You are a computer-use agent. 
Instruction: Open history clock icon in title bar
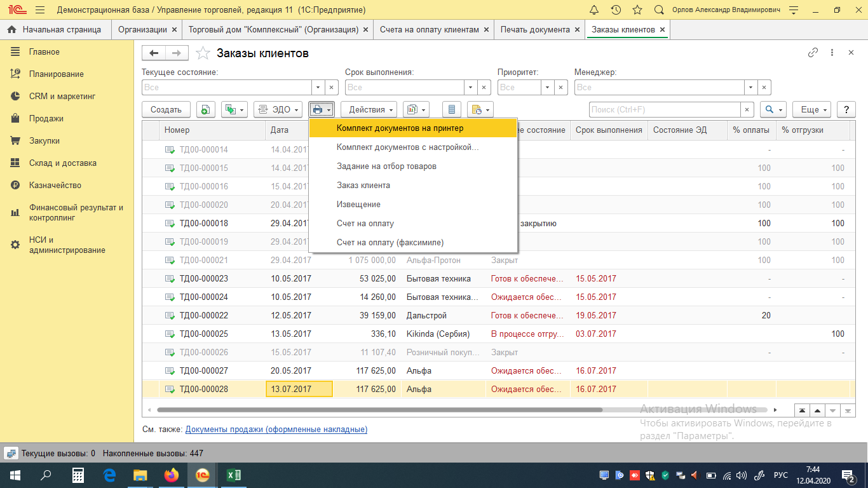[616, 10]
